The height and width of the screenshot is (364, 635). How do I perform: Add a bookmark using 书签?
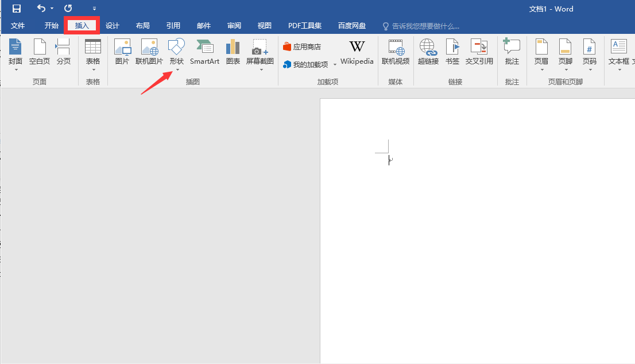click(x=452, y=52)
